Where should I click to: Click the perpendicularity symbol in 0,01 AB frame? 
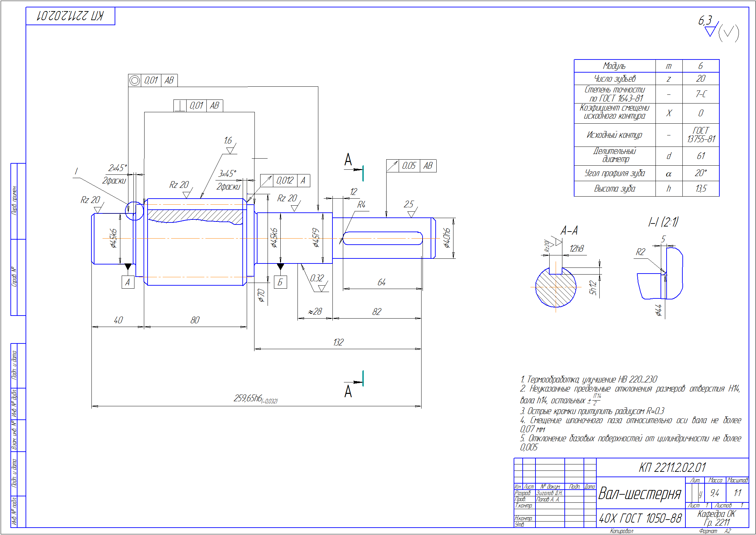pos(180,106)
